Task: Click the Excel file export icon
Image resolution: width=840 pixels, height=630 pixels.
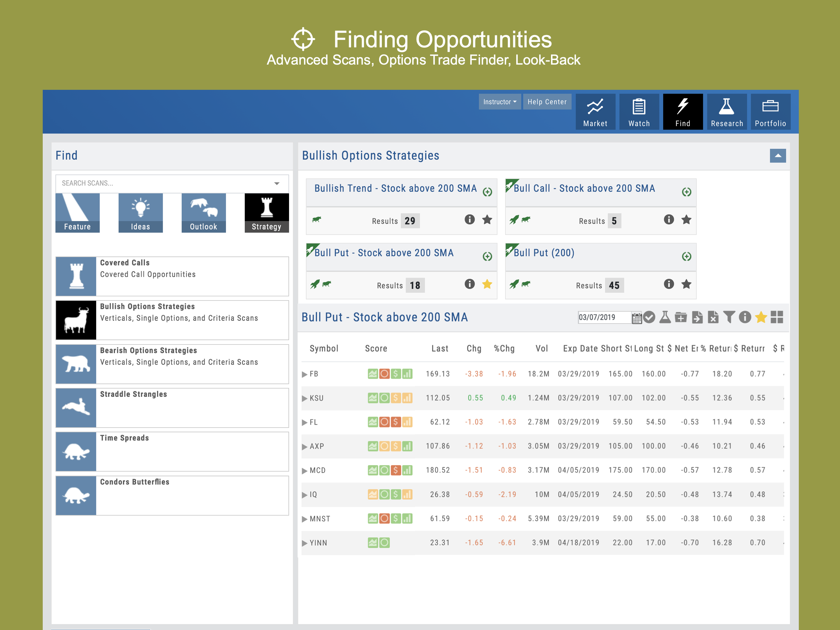Action: (713, 317)
